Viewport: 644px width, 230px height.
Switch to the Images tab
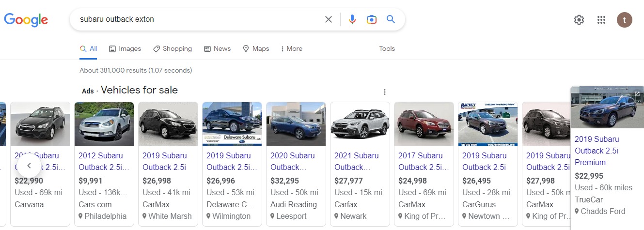[125, 49]
